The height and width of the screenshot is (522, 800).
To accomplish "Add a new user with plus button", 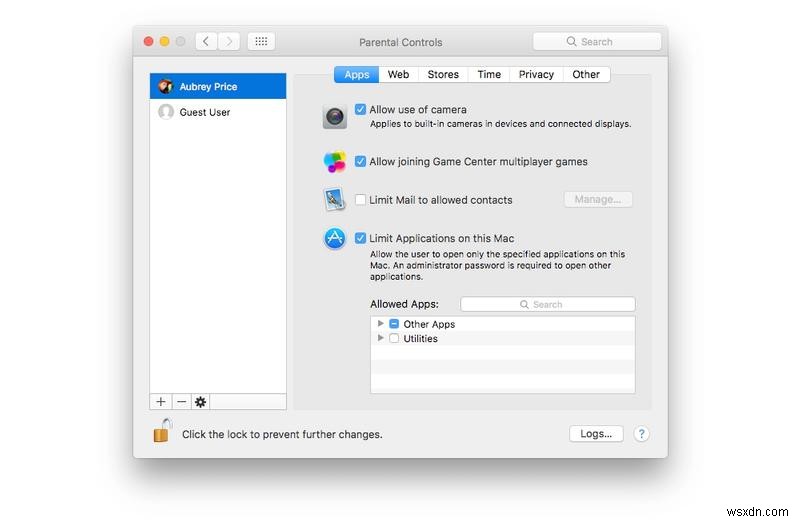I will coord(161,402).
